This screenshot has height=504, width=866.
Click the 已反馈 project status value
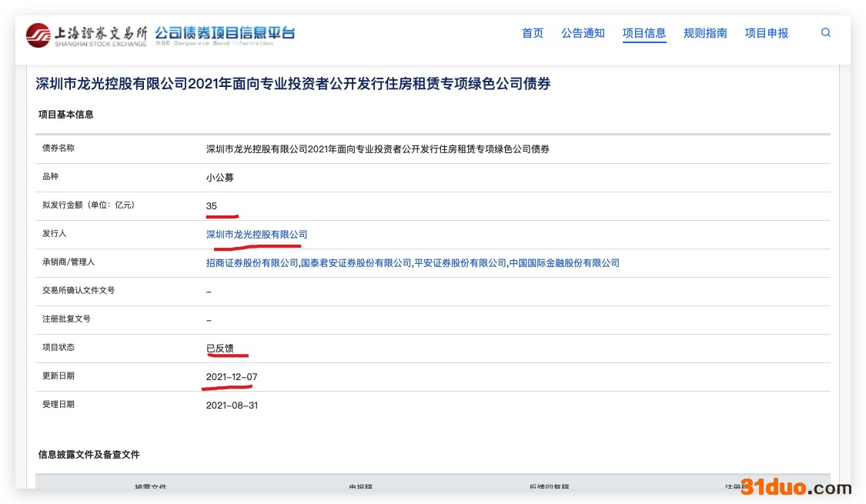[x=220, y=349]
